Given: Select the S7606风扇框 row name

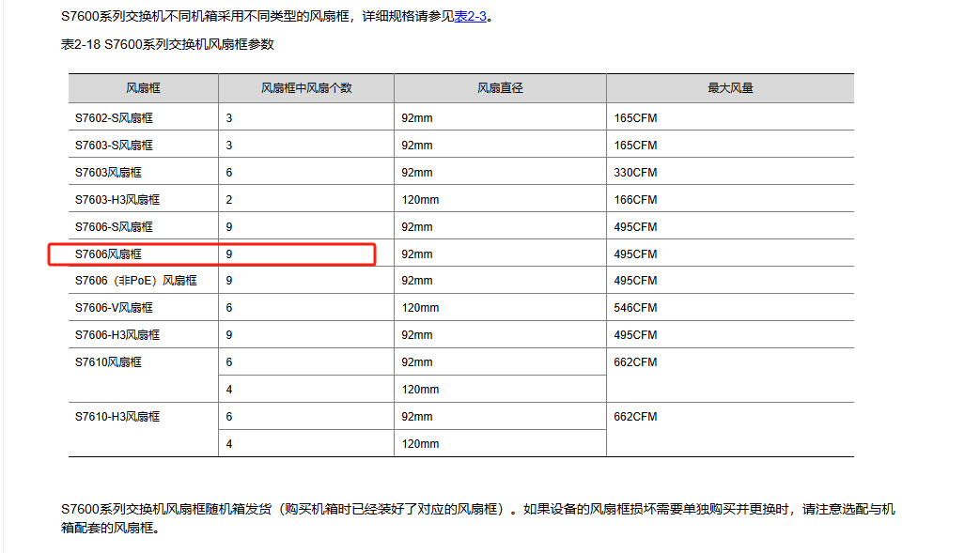Looking at the screenshot, I should 108,254.
